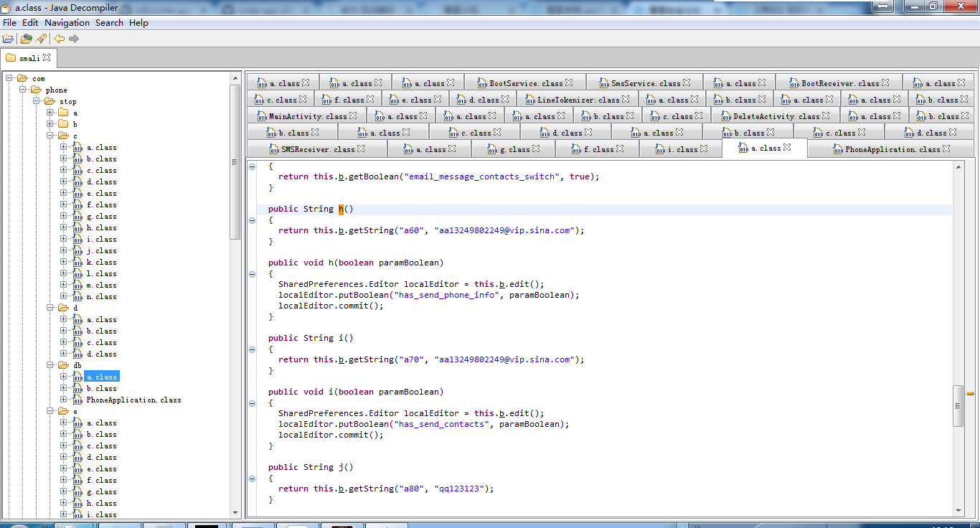Switch to the BootService.class tab

pyautogui.click(x=525, y=83)
